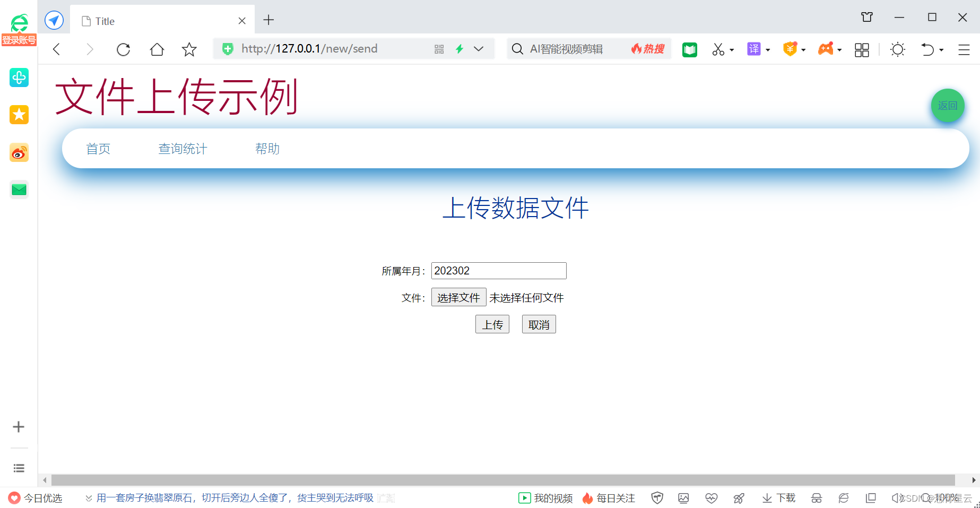Reload the page with the refresh icon

[123, 49]
